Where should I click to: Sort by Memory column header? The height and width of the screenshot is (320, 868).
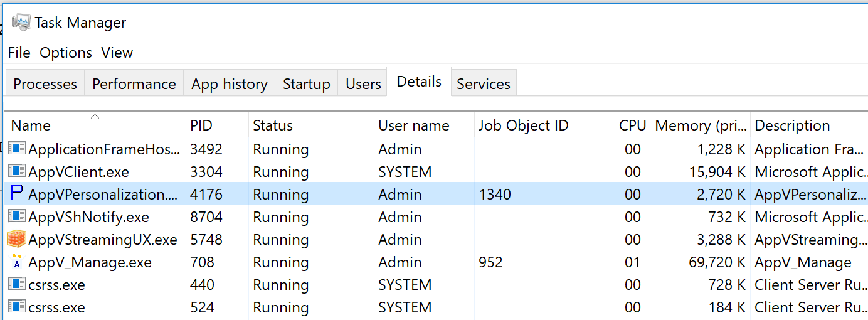[700, 125]
